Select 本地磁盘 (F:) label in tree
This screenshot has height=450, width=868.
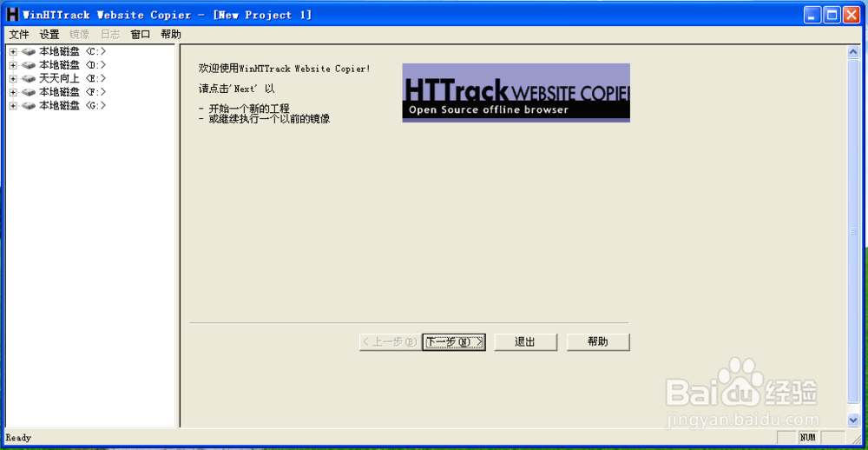coord(72,92)
